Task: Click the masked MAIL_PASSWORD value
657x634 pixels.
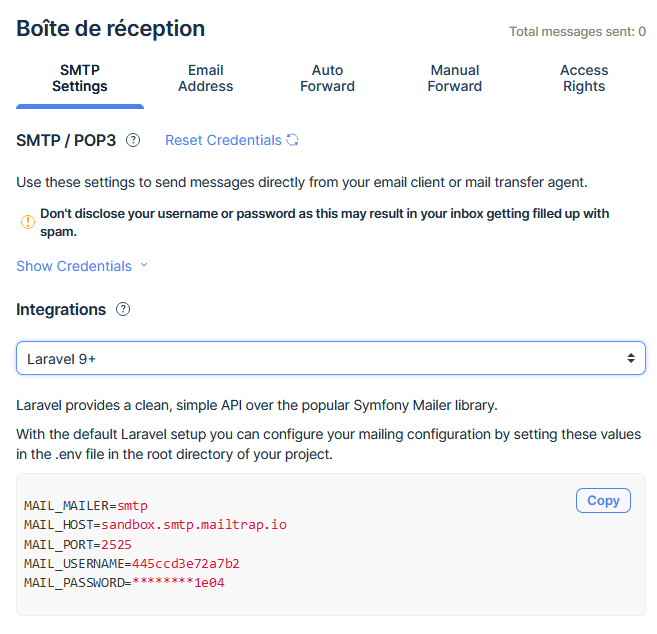Action: point(178,582)
